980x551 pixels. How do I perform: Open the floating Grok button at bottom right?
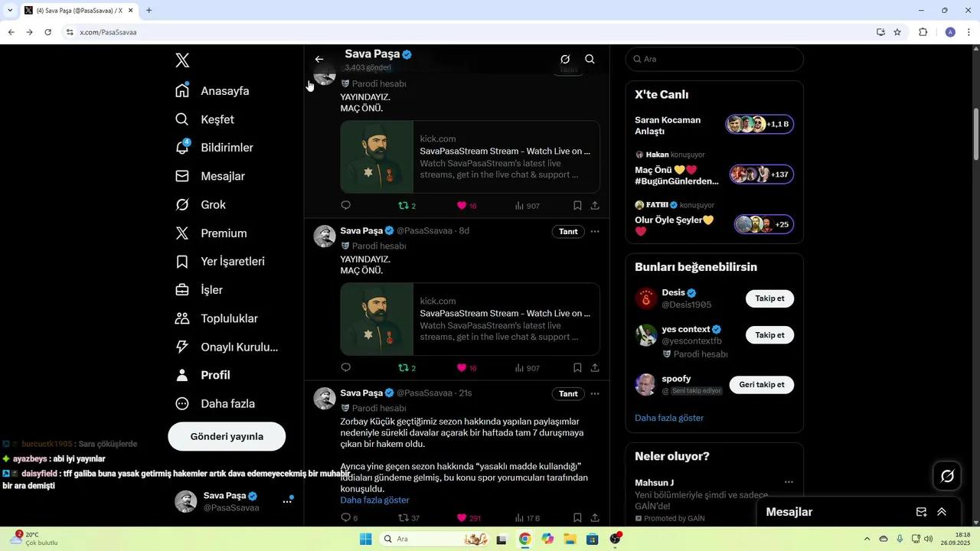[947, 476]
